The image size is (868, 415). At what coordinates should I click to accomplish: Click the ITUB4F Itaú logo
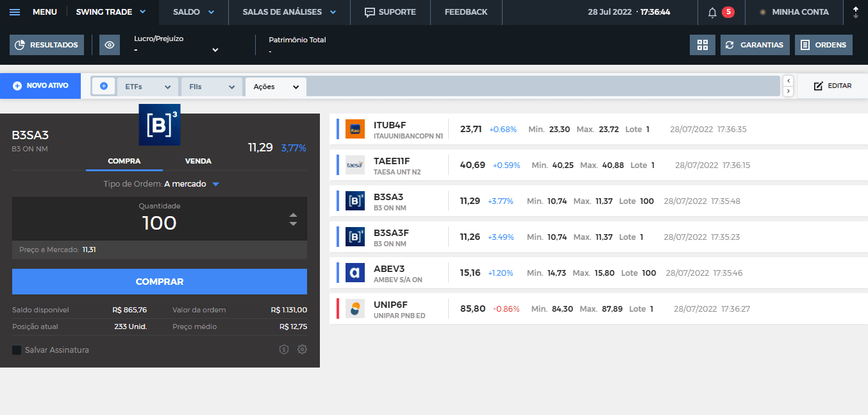coord(355,129)
